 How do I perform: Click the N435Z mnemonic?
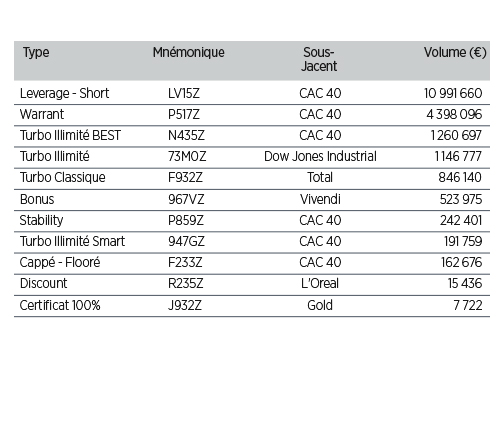[186, 136]
